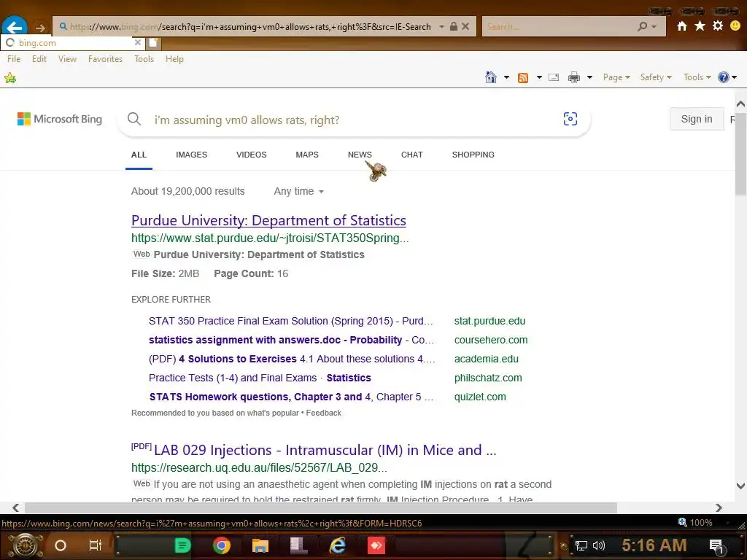Open File Explorer from the taskbar
This screenshot has height=560, width=747.
coord(260,545)
